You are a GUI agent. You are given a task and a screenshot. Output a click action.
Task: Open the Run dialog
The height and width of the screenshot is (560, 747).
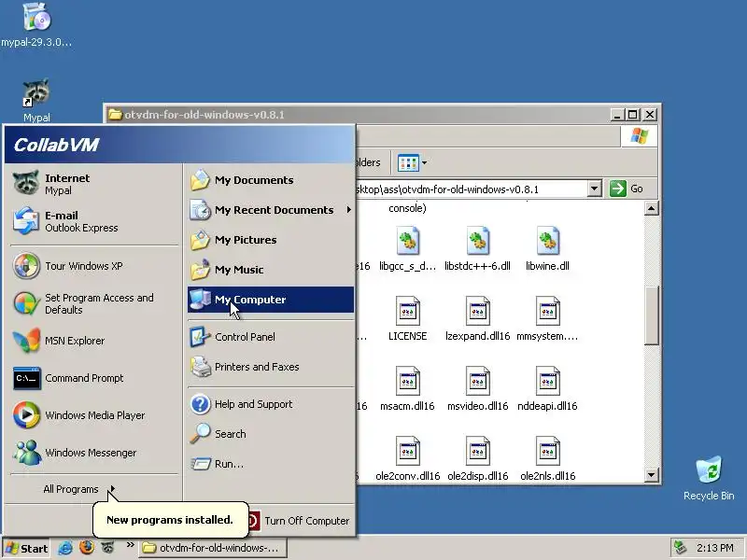click(x=271, y=464)
